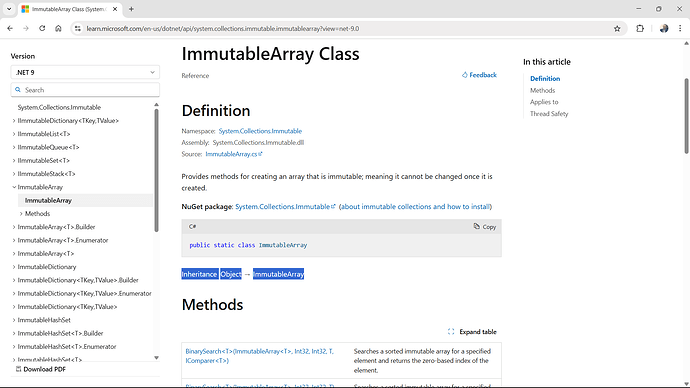Open System.Collections.Immutable NuGet package link
Viewport: 690px width, 388px height.
(285, 207)
